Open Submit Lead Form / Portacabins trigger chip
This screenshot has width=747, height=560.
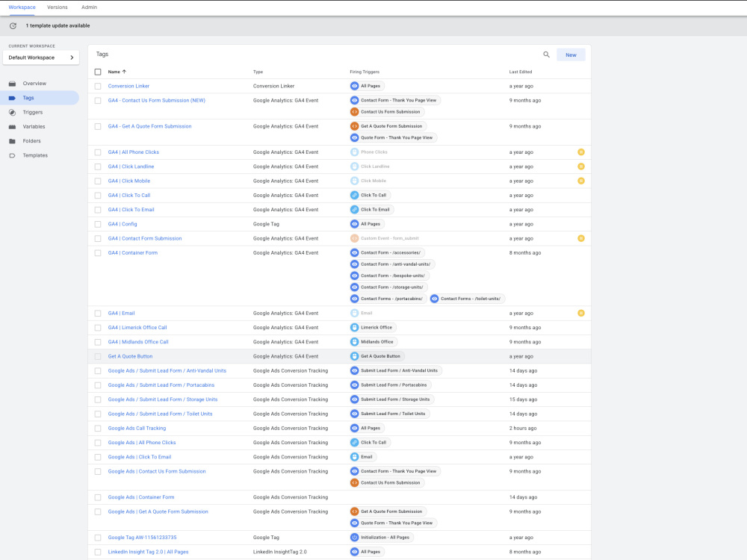click(x=391, y=385)
